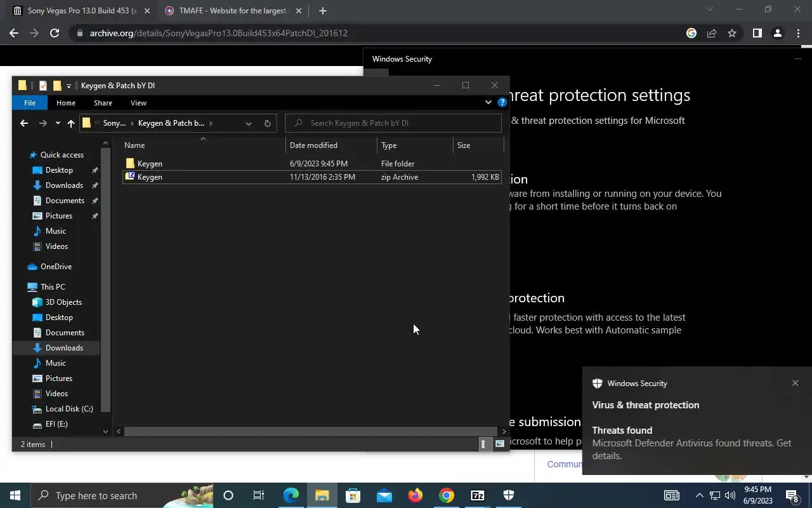Image resolution: width=812 pixels, height=508 pixels.
Task: Sort by Date modified column header
Action: (331, 145)
